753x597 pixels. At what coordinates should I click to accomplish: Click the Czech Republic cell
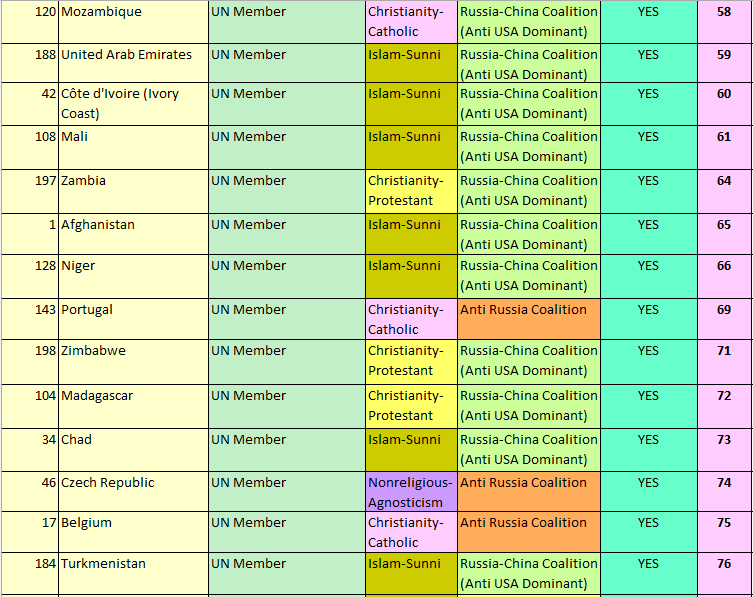pos(134,491)
